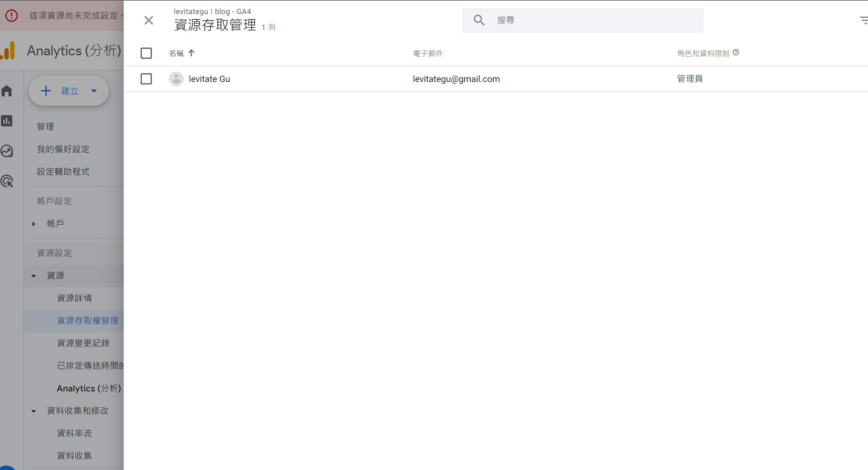This screenshot has width=868, height=470.
Task: Collapse the 資源 tree arrow
Action: [34, 276]
